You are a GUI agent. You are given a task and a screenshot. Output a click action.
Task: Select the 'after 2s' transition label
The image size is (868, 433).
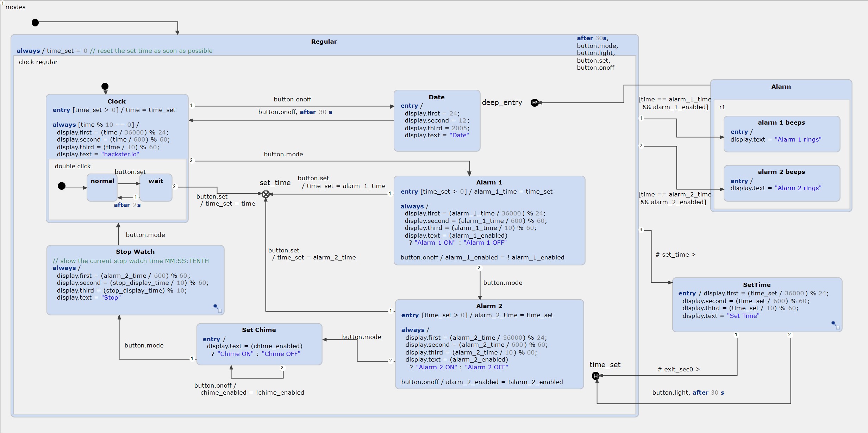[127, 205]
